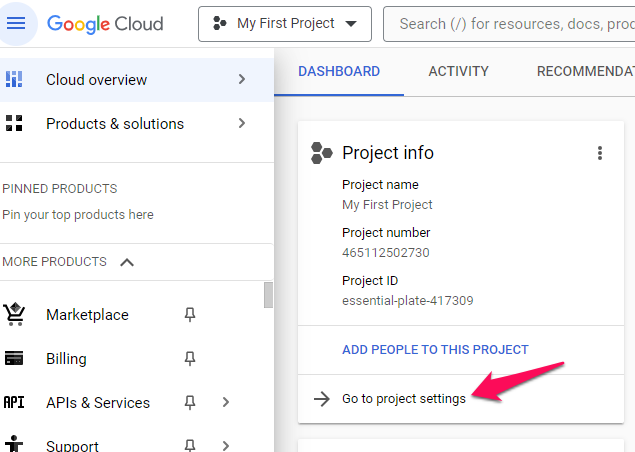This screenshot has width=635, height=452.
Task: Pin the Marketplace product
Action: click(x=190, y=314)
